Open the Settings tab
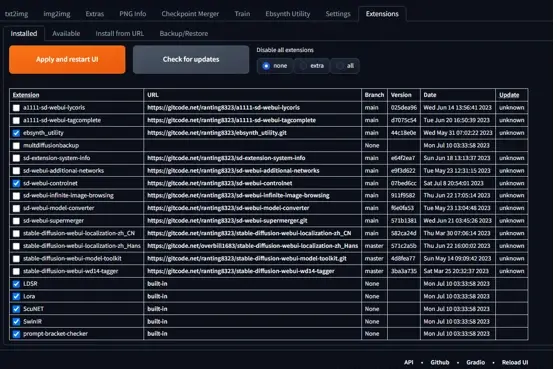557x369 pixels. [338, 14]
